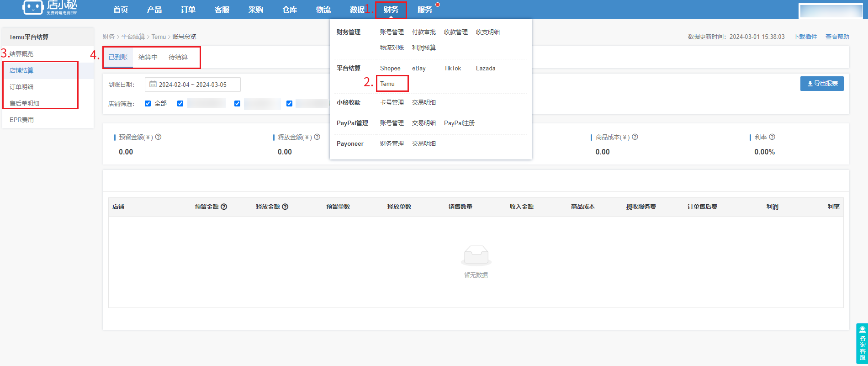Click help icon next to 商品成本(¥) summary
This screenshot has height=366, width=868.
[x=635, y=137]
